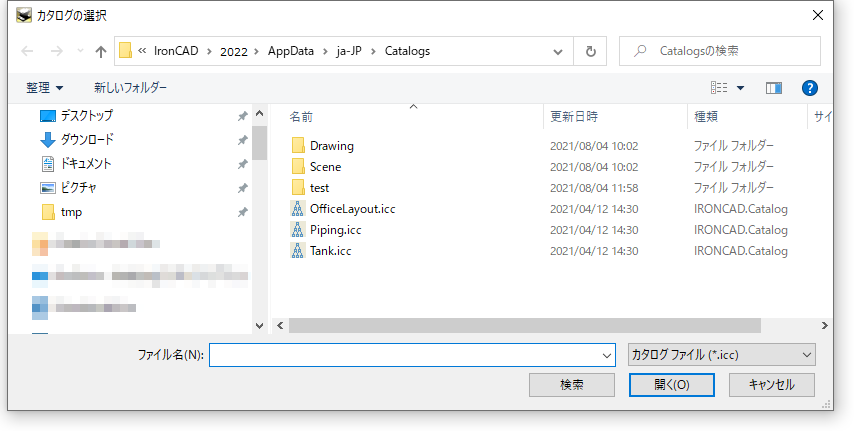
Task: Sort files by the 更新日時 column header
Action: click(x=575, y=117)
